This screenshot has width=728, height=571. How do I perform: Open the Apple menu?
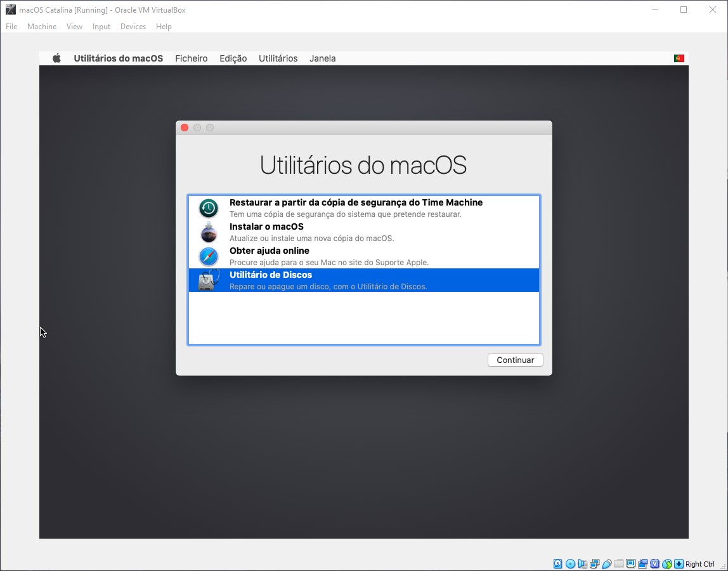click(56, 58)
